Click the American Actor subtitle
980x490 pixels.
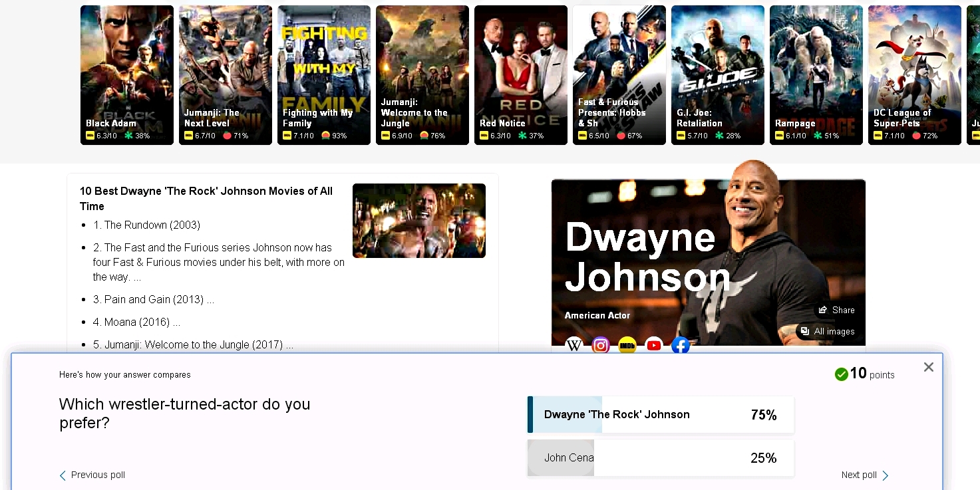pyautogui.click(x=597, y=315)
